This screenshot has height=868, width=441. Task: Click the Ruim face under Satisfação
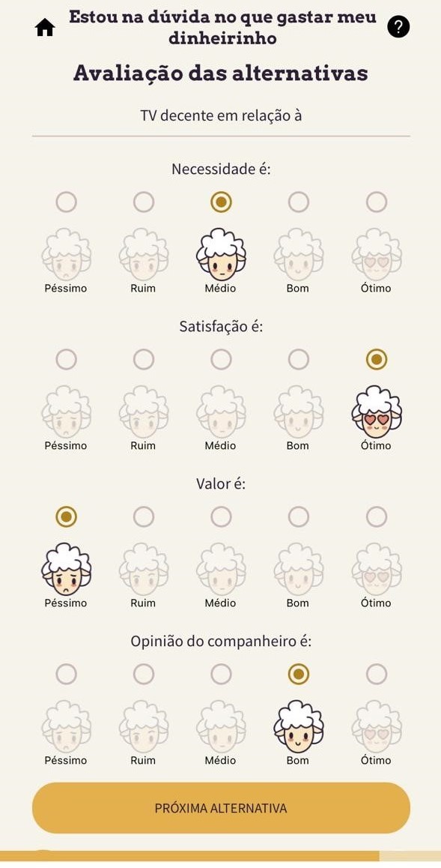click(144, 412)
